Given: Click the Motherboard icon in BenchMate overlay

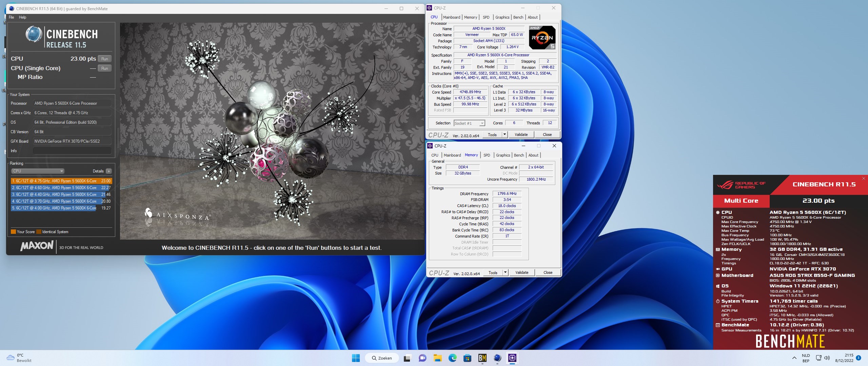Looking at the screenshot, I should (x=717, y=276).
